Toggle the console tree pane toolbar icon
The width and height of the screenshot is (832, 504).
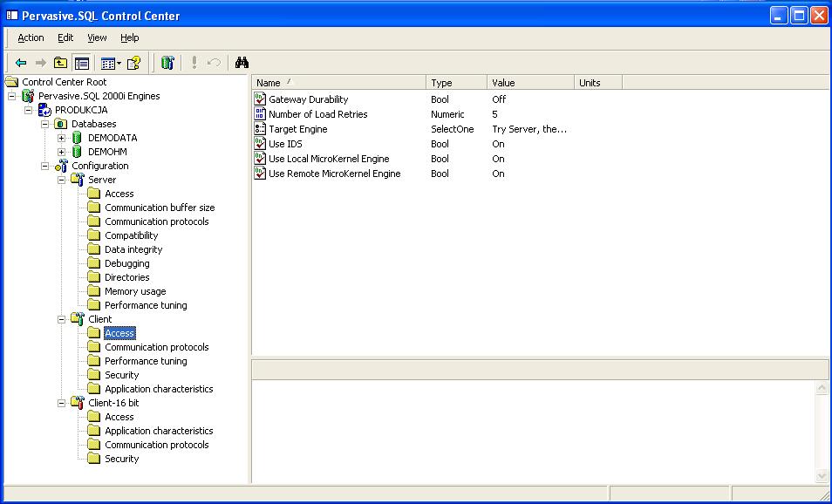82,63
